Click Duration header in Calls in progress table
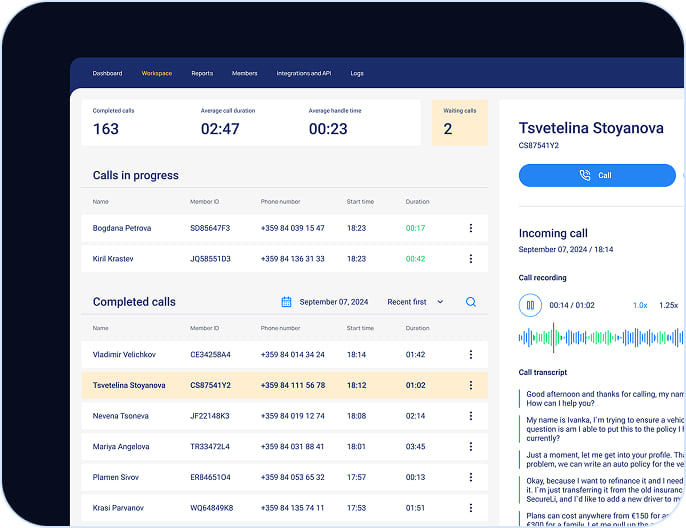The image size is (686, 528). [x=417, y=201]
